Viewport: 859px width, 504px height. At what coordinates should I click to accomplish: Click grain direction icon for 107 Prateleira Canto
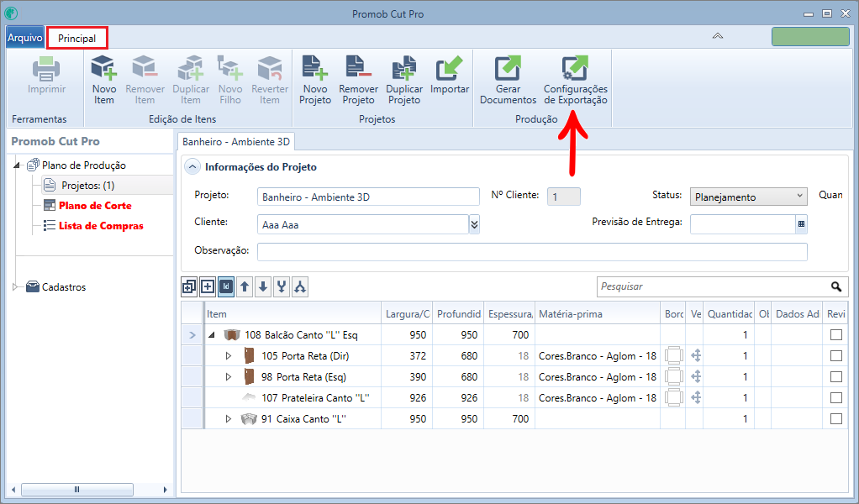[696, 398]
